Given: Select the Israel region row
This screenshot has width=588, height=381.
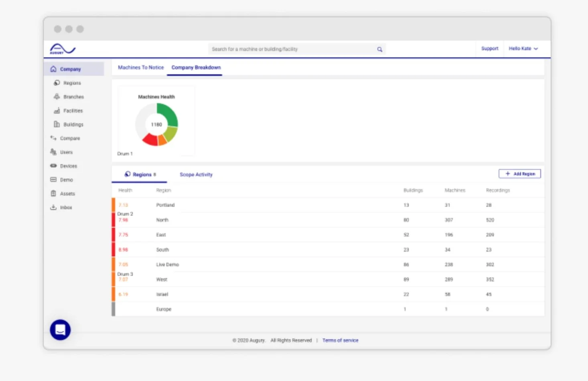Looking at the screenshot, I should click(328, 294).
